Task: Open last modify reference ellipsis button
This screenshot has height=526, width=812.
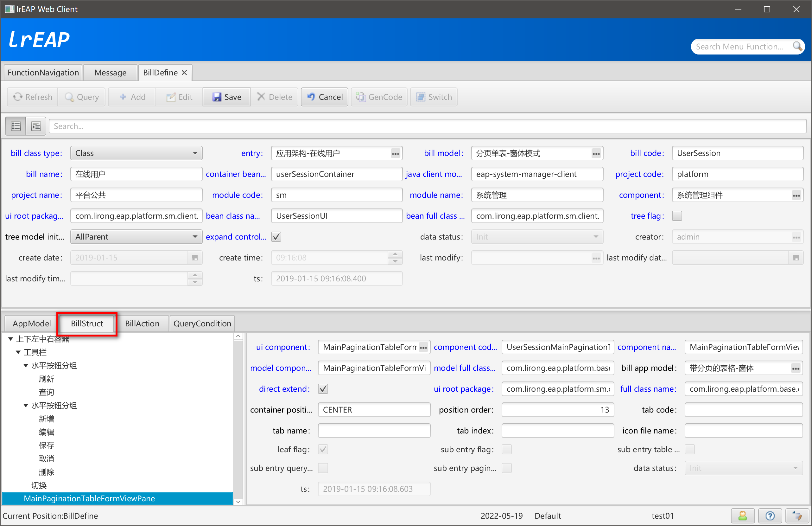Action: click(596, 258)
